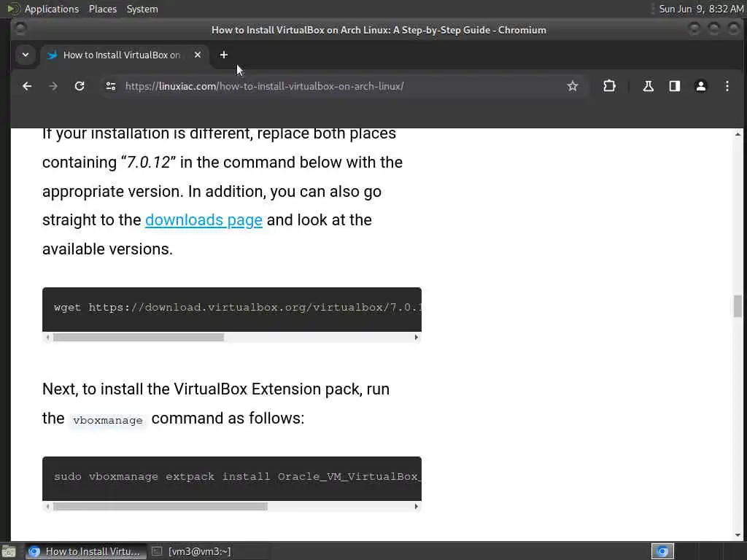Click the address bar URL
Viewport: 747px width, 560px height.
[x=264, y=86]
